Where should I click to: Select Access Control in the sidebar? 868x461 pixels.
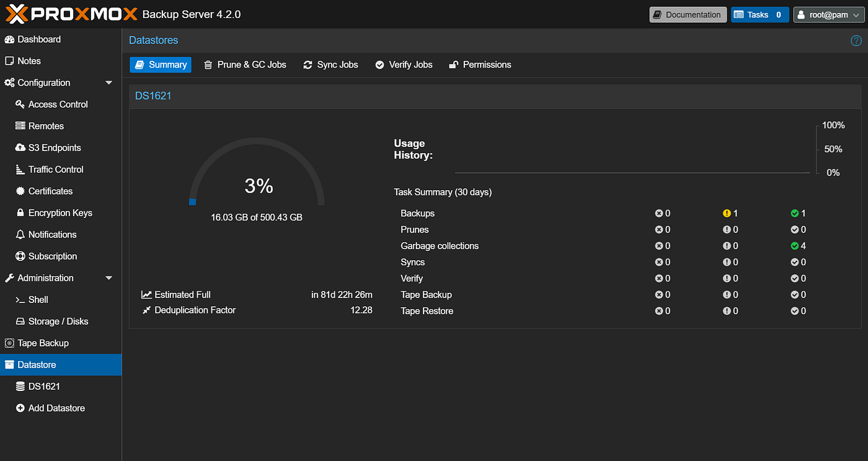[x=61, y=105]
